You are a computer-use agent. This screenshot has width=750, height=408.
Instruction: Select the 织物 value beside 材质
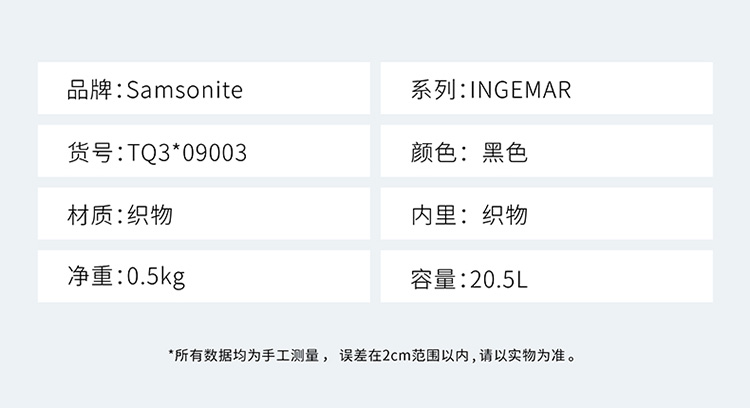pos(151,215)
